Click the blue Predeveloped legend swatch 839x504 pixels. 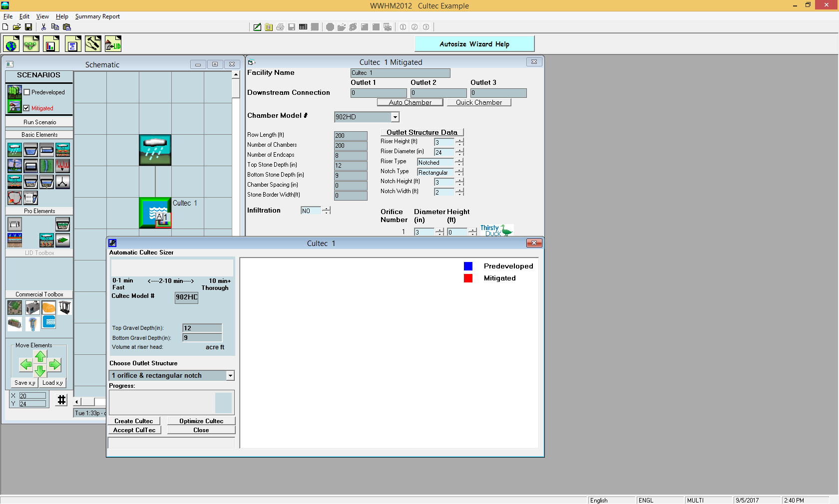pyautogui.click(x=468, y=266)
